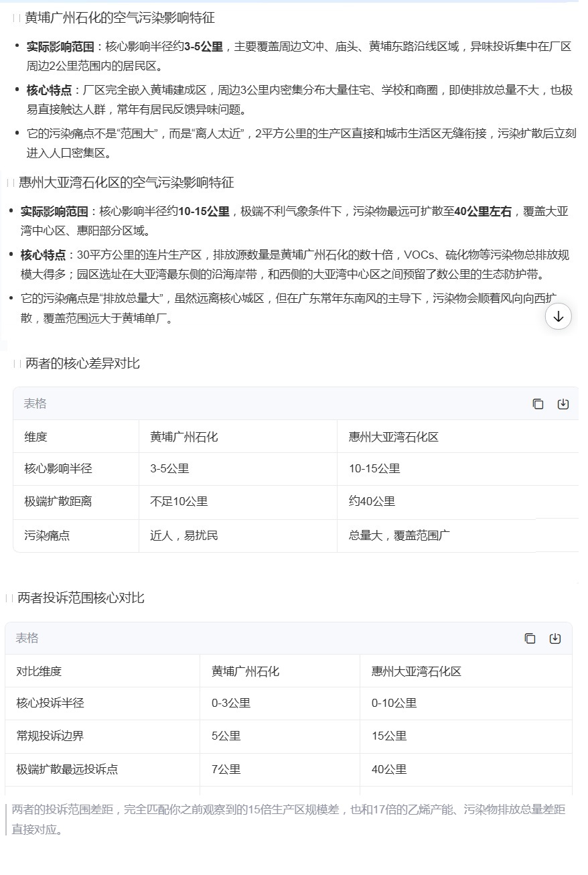This screenshot has width=588, height=875.
Task: Click the scroll-to-bottom arrow button
Action: click(x=559, y=317)
